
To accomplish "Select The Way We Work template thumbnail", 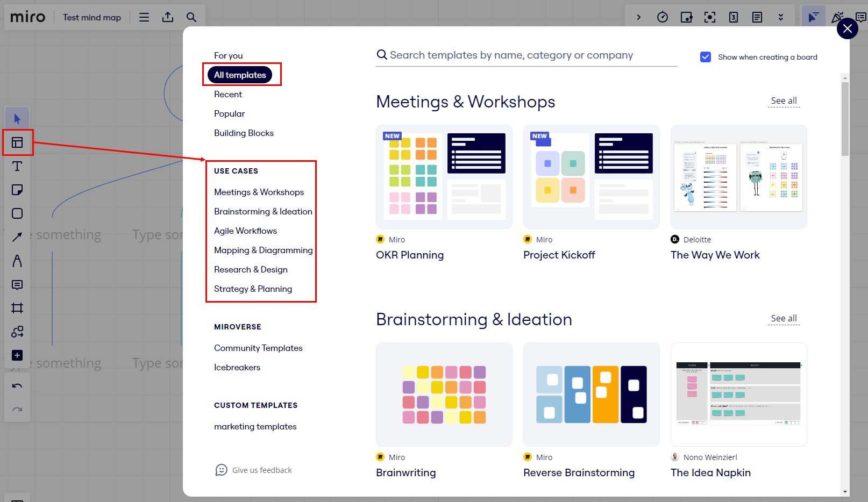I will coord(739,177).
